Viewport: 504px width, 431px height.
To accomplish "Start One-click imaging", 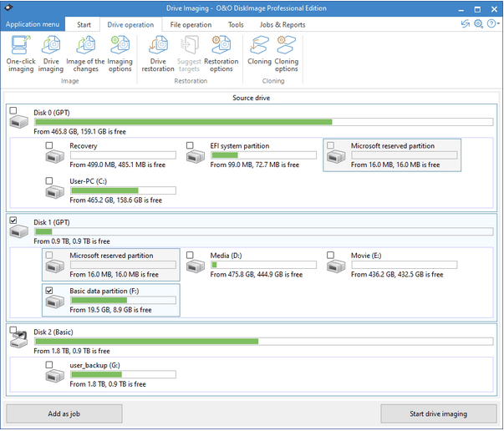I will [x=21, y=54].
